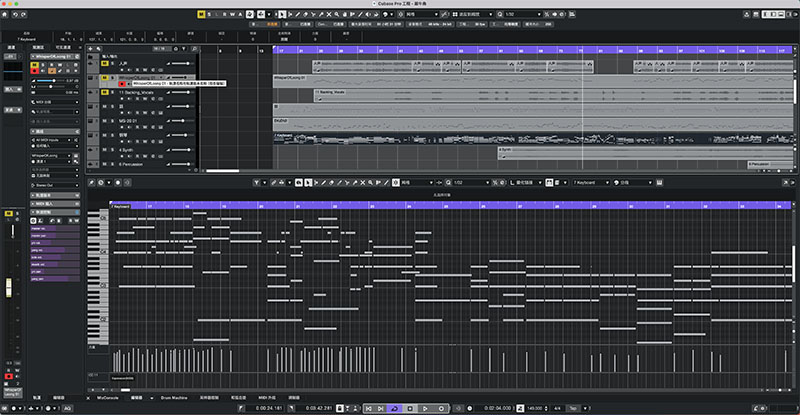
Task: Switch to the Drum Machine lower zone tab
Action: 174,398
